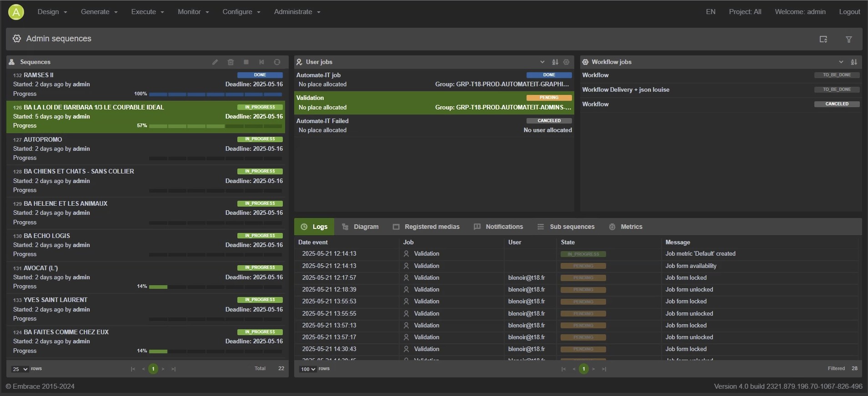Click the Logout link

[849, 12]
